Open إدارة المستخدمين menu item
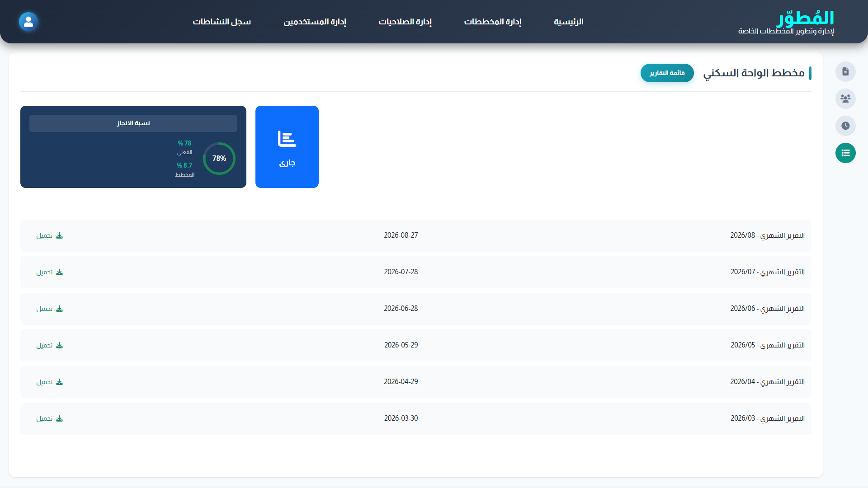Image resolution: width=868 pixels, height=488 pixels. [x=315, y=22]
